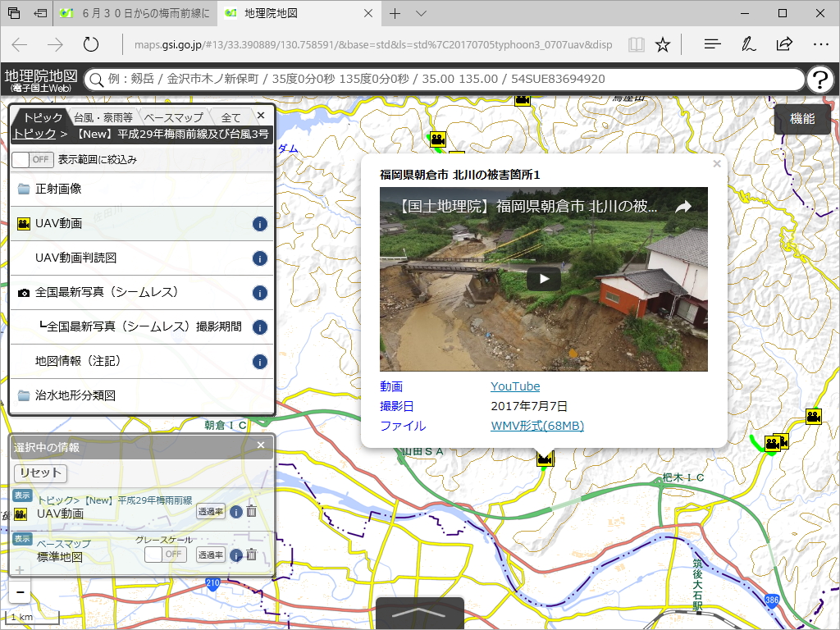The height and width of the screenshot is (630, 840).
Task: Click the share icon in toolbar
Action: (784, 44)
